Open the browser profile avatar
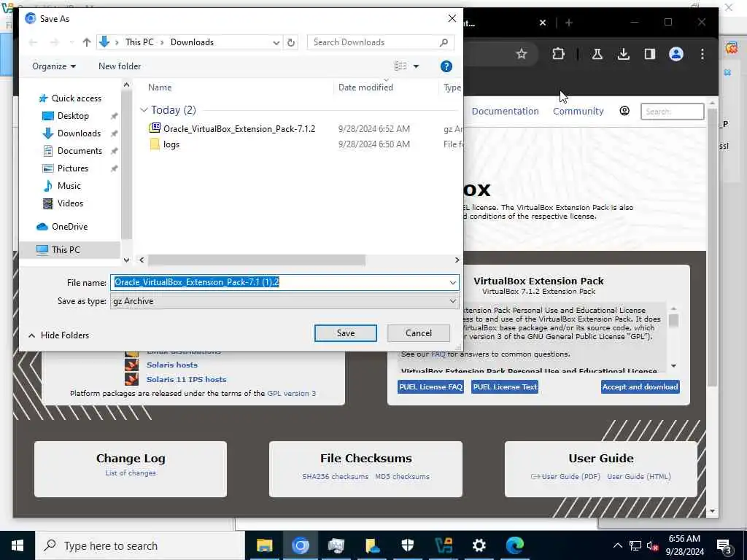This screenshot has width=747, height=560. (x=676, y=54)
